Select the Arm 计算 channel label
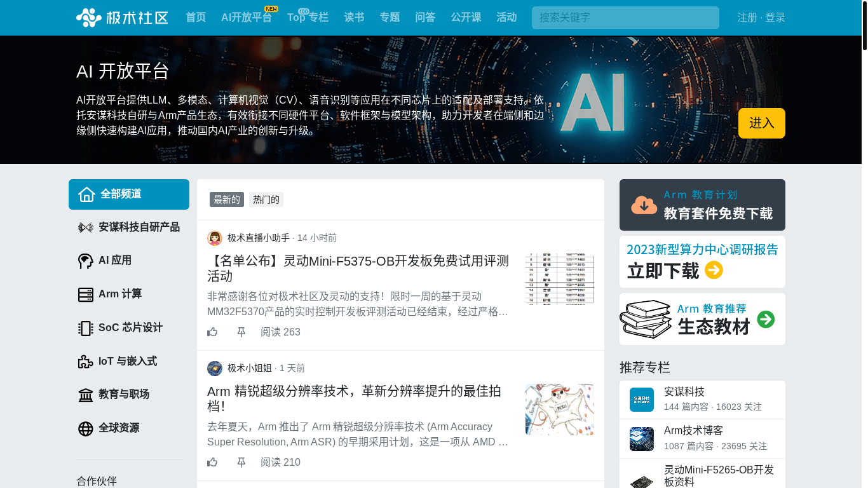Image resolution: width=868 pixels, height=488 pixels. pyautogui.click(x=120, y=294)
